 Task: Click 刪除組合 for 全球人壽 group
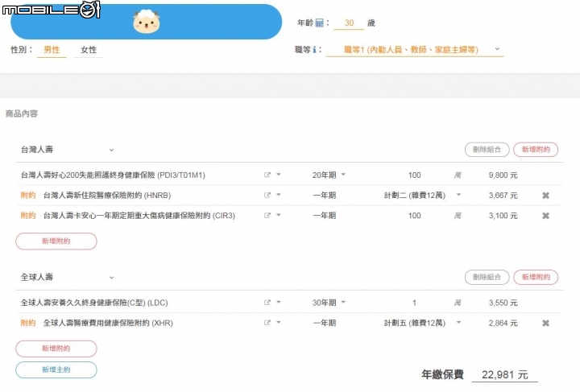(487, 277)
